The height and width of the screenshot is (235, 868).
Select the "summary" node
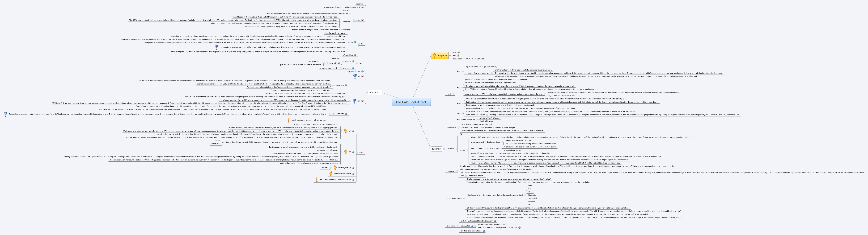pos(436,149)
